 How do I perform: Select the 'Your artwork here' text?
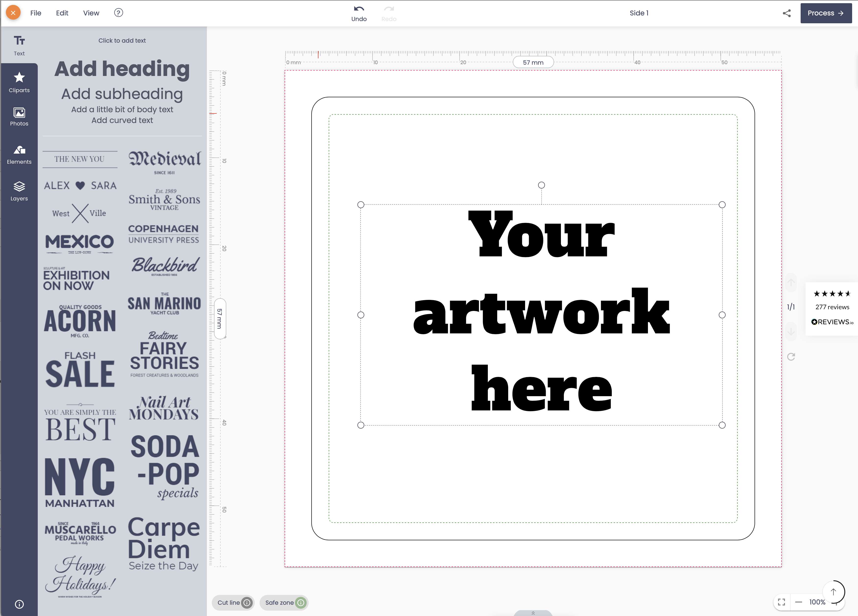[541, 311]
